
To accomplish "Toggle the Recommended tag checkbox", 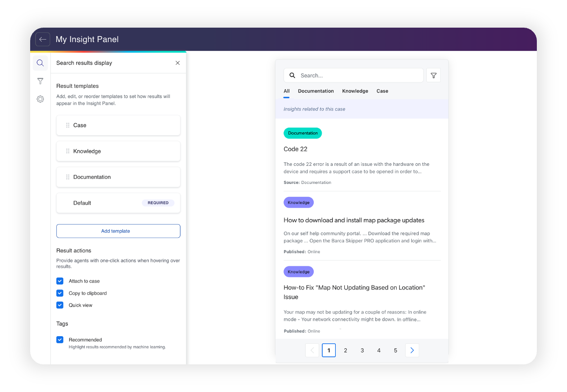I will [60, 340].
